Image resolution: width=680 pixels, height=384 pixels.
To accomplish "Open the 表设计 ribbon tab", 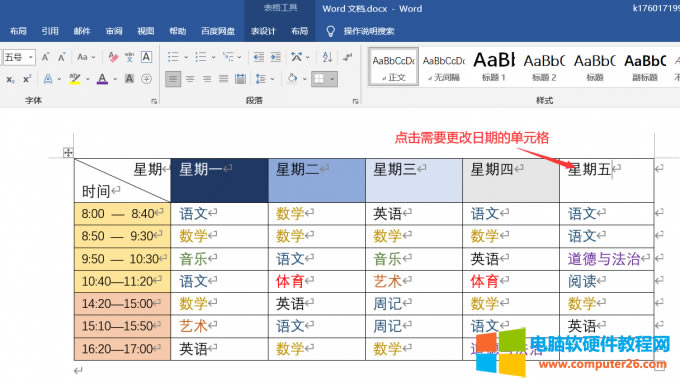I will pos(263,31).
